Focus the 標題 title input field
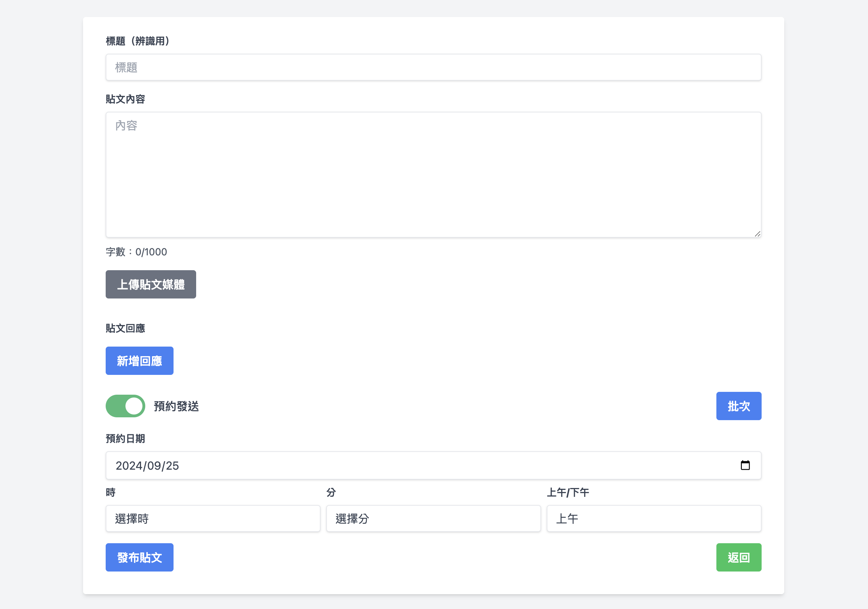This screenshot has width=868, height=609. click(433, 67)
